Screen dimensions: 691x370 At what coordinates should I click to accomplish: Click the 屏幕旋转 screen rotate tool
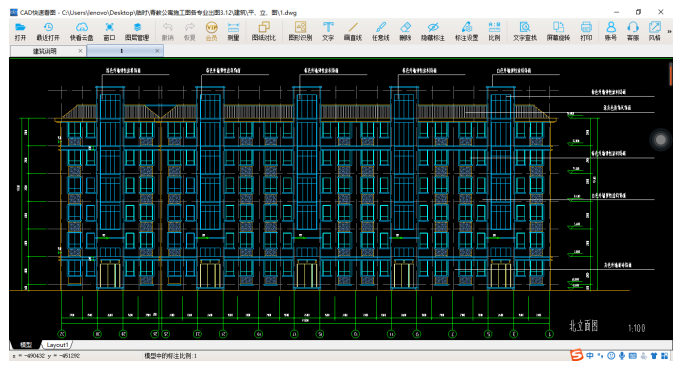(558, 31)
